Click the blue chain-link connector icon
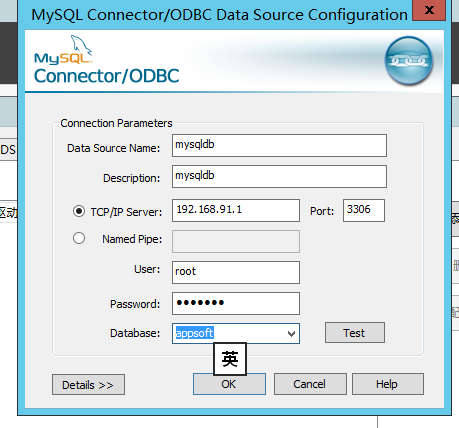 pos(409,61)
